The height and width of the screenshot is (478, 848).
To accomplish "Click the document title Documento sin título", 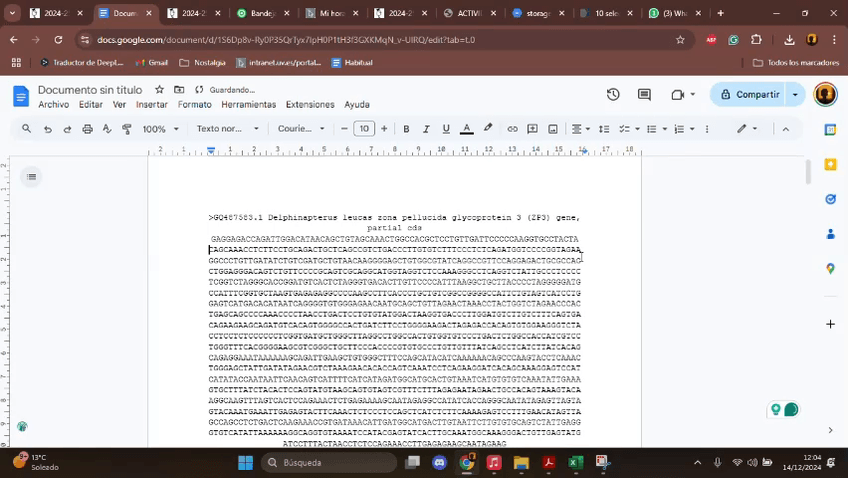I will click(90, 90).
